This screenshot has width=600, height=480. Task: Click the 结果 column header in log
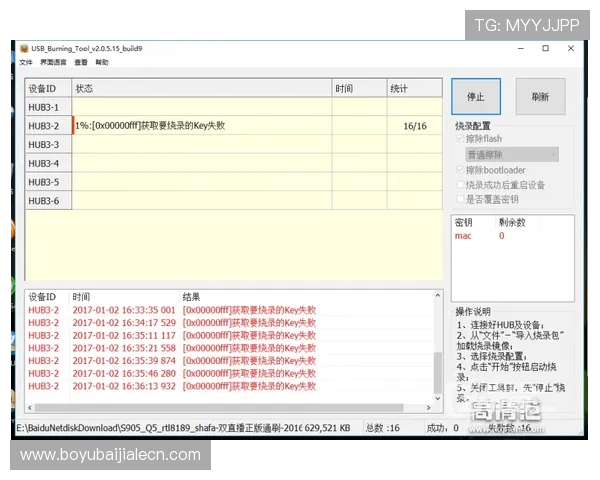coord(191,297)
